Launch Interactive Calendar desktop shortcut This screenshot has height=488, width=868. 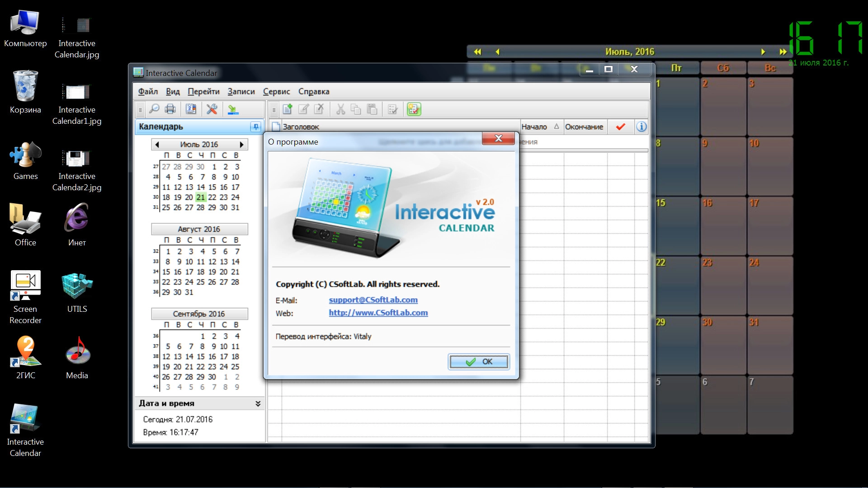coord(25,430)
